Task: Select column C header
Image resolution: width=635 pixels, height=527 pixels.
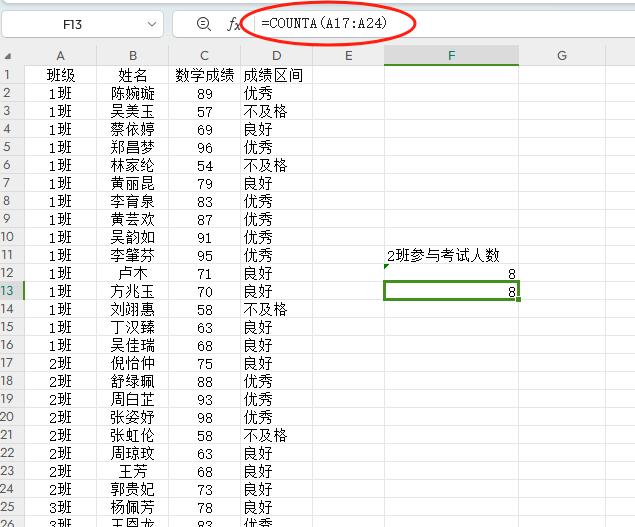Action: 205,55
